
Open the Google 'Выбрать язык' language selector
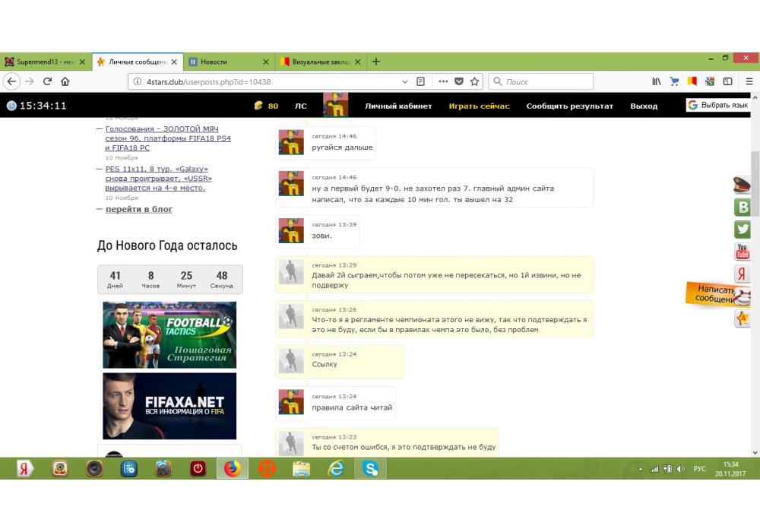click(x=717, y=106)
